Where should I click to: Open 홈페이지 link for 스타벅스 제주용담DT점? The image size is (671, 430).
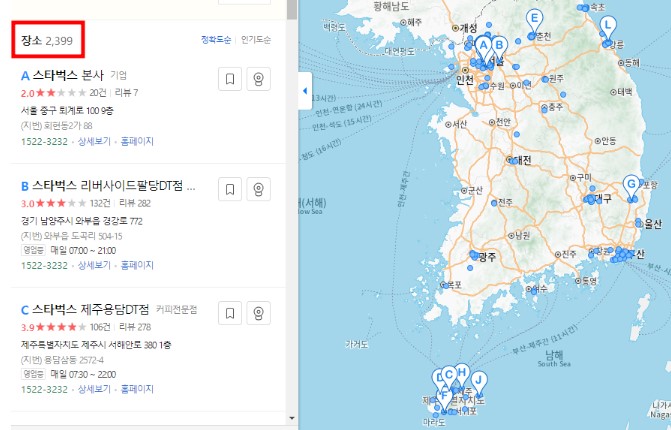(x=137, y=389)
